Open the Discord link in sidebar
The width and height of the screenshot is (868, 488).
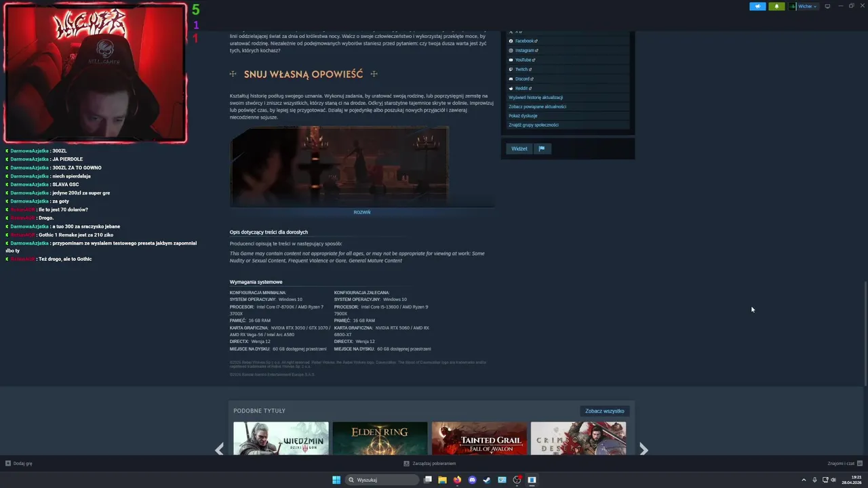[524, 79]
